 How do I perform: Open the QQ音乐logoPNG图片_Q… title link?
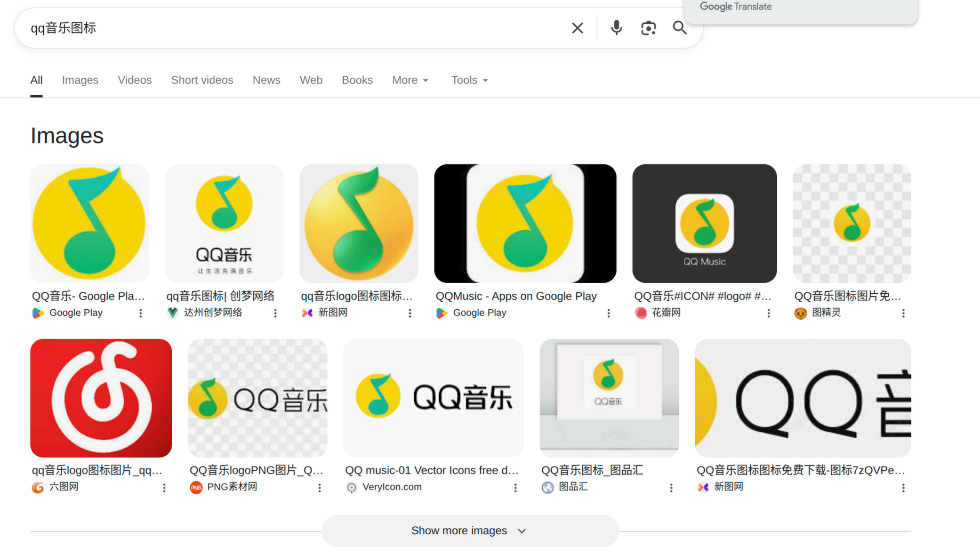click(x=257, y=470)
